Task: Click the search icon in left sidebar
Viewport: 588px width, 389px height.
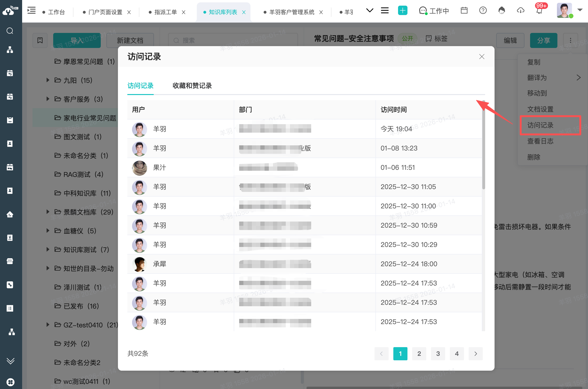Action: [x=10, y=31]
